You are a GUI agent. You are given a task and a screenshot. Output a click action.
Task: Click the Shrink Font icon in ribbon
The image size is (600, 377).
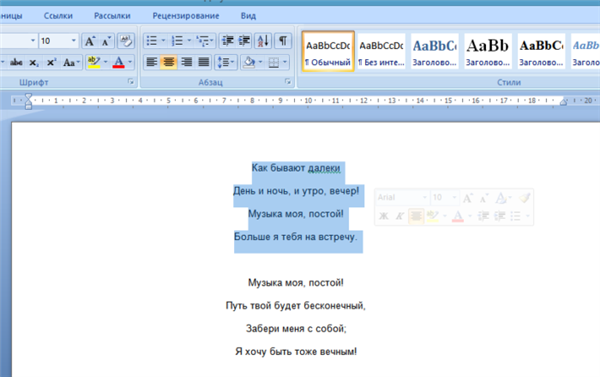coord(106,41)
